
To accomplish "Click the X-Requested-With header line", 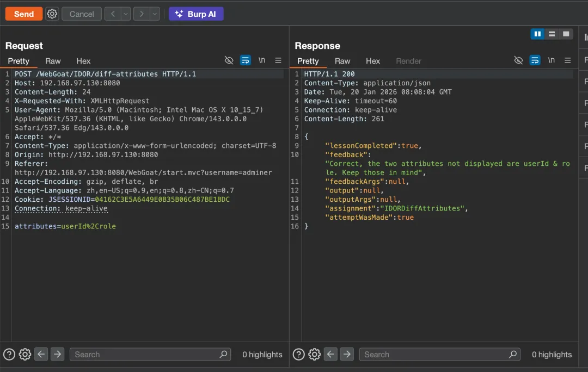I will (x=82, y=101).
